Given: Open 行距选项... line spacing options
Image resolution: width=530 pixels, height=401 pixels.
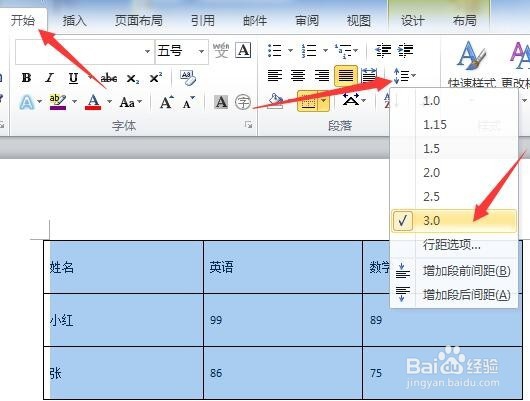Looking at the screenshot, I should click(454, 244).
